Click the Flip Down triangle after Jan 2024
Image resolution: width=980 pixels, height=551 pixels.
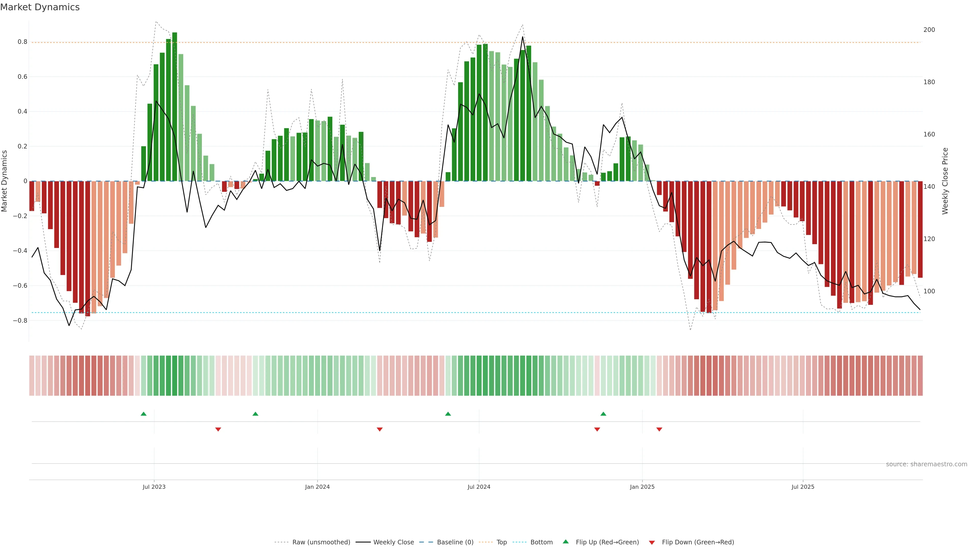coord(379,429)
